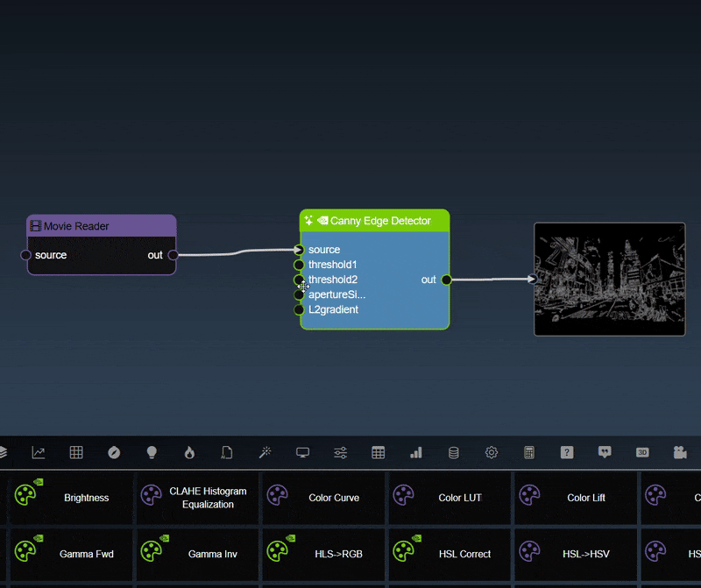Choose the HSL Correct node tile

450,554
